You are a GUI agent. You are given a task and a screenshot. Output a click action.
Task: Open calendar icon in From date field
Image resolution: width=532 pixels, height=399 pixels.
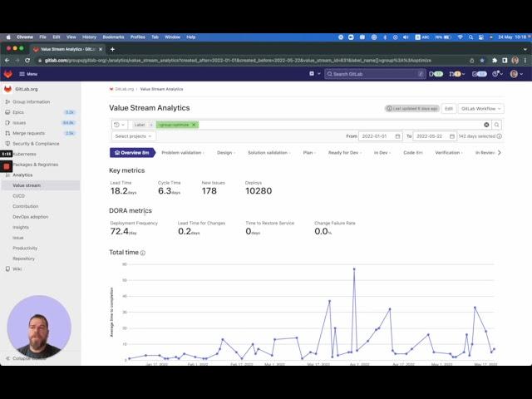point(397,136)
